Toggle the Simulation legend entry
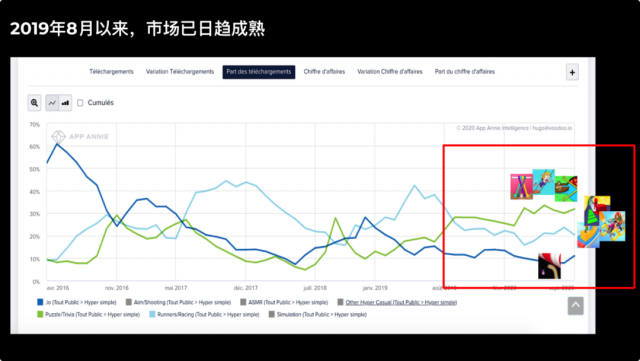 (x=318, y=314)
